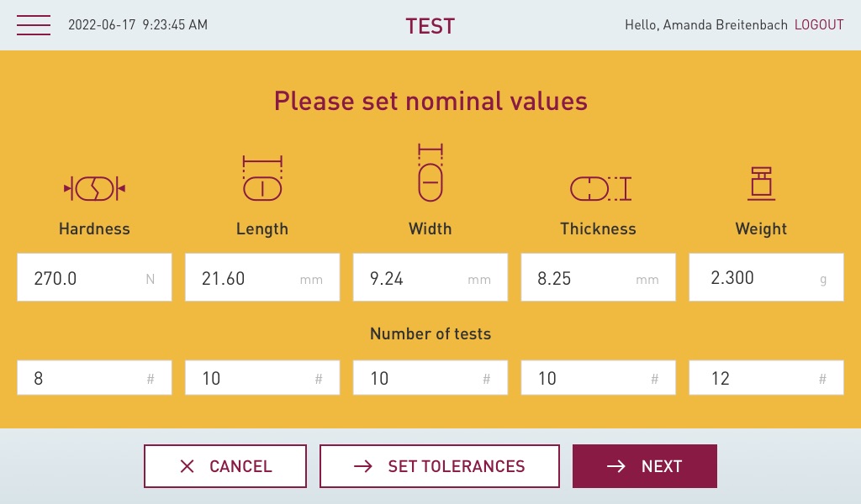Change Length number of tests field
This screenshot has height=504, width=861.
pos(262,378)
